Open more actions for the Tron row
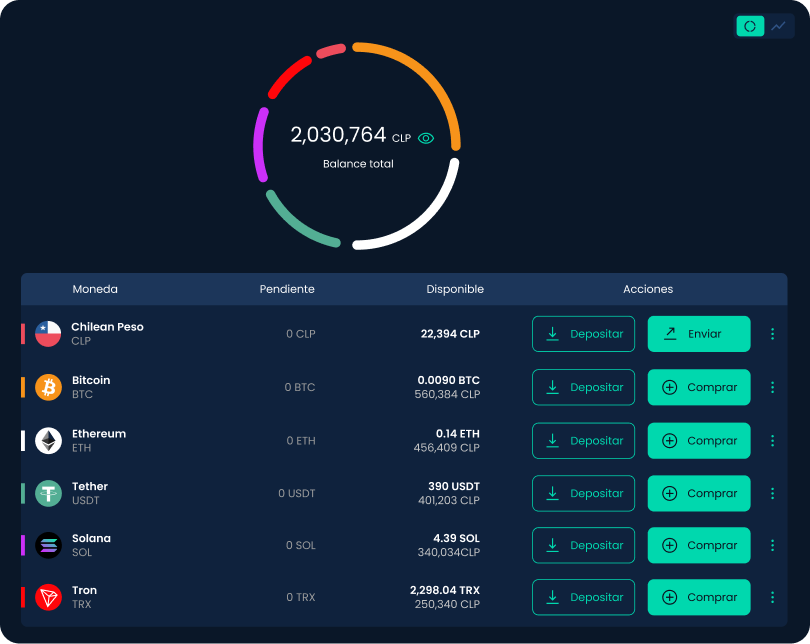The height and width of the screenshot is (644, 810). click(x=772, y=597)
